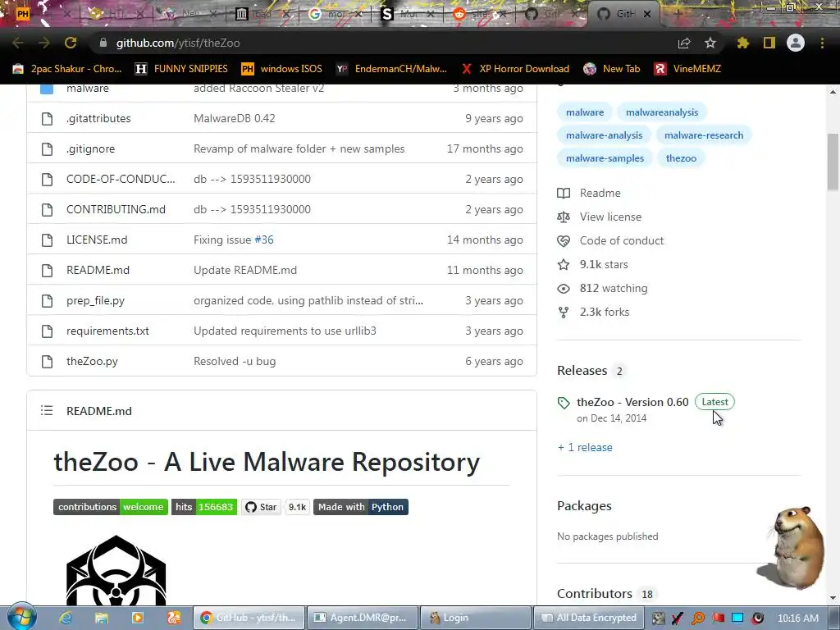This screenshot has width=840, height=630.
Task: Open the 2pac Shakur bookmark
Action: tap(67, 69)
